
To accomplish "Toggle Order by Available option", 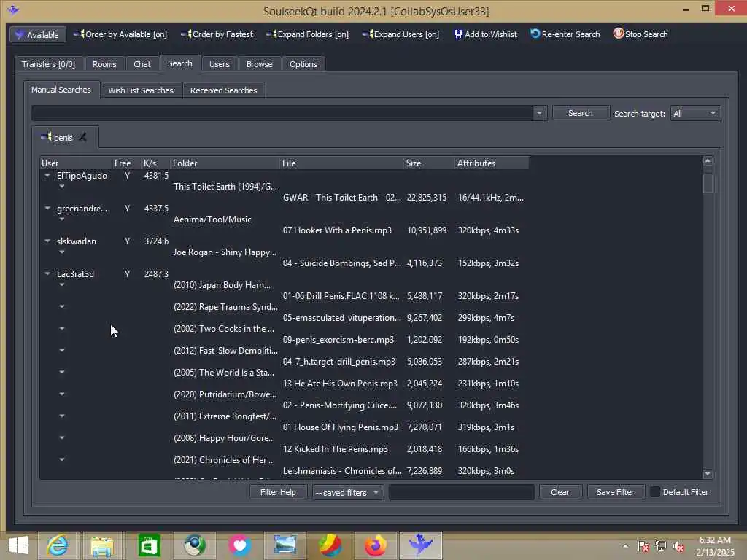I will pos(120,34).
